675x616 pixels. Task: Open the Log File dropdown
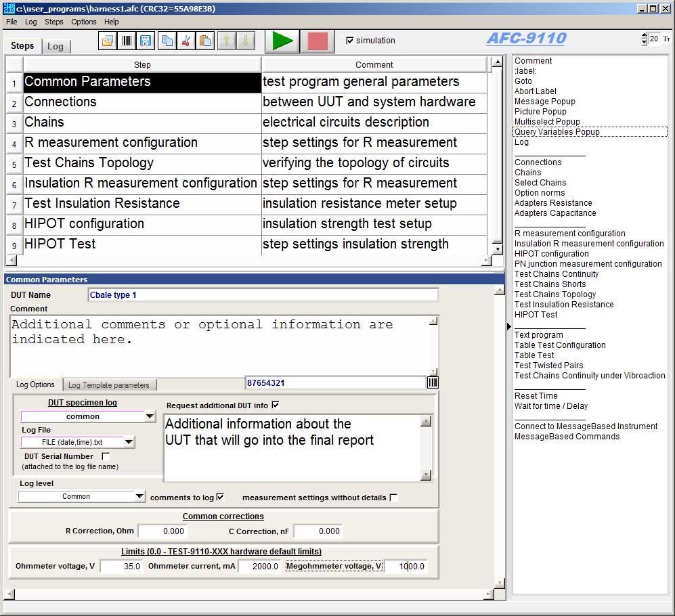coord(129,441)
